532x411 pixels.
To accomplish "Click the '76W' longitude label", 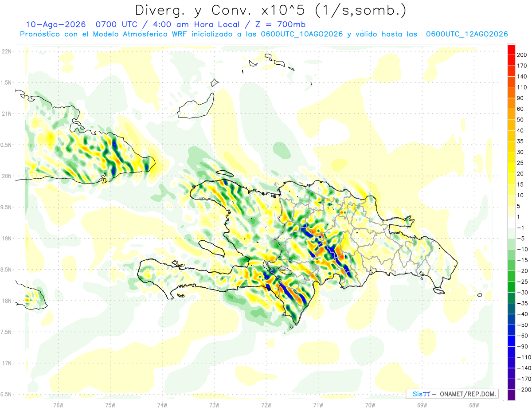I will point(58,405).
